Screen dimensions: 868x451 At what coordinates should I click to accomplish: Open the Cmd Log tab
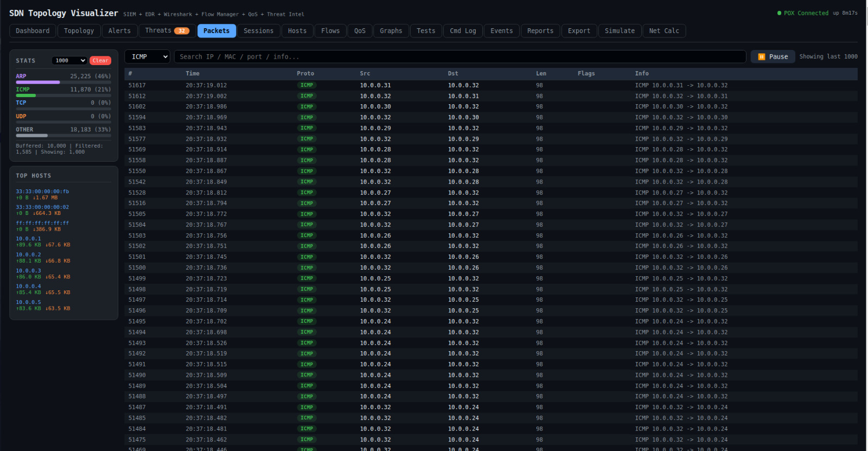tap(463, 31)
